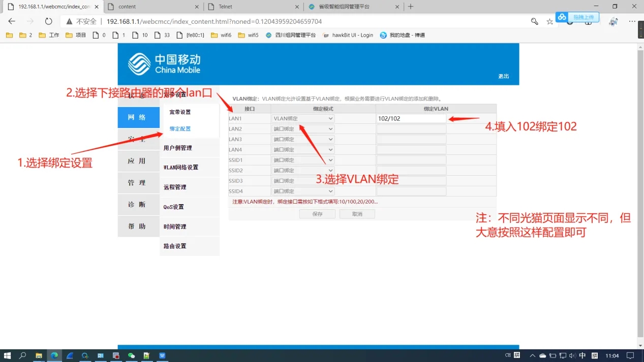Switch to the content tab

[154, 7]
